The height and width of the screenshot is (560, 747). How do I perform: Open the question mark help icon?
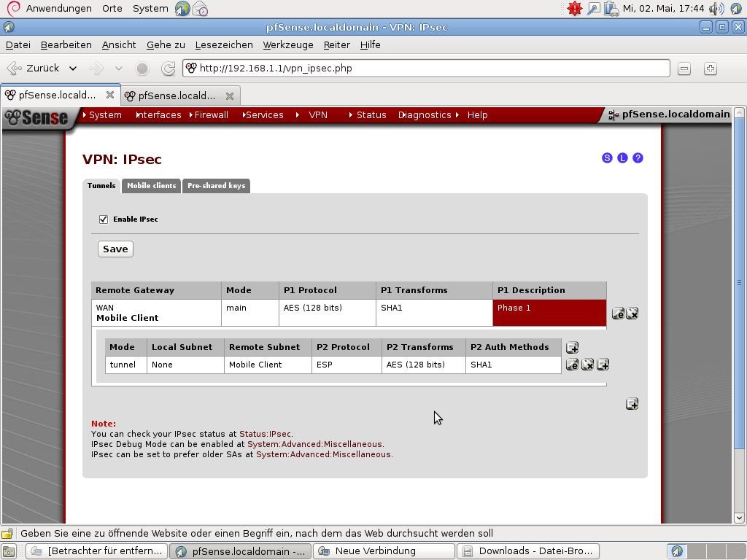point(638,158)
